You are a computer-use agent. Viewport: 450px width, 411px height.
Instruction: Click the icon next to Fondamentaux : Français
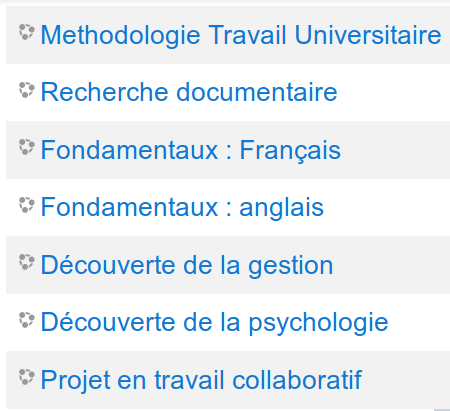click(x=27, y=147)
